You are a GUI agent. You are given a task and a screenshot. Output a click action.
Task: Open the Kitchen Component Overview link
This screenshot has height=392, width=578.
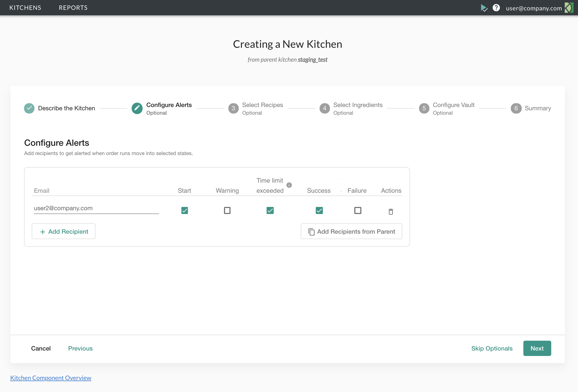pyautogui.click(x=51, y=378)
